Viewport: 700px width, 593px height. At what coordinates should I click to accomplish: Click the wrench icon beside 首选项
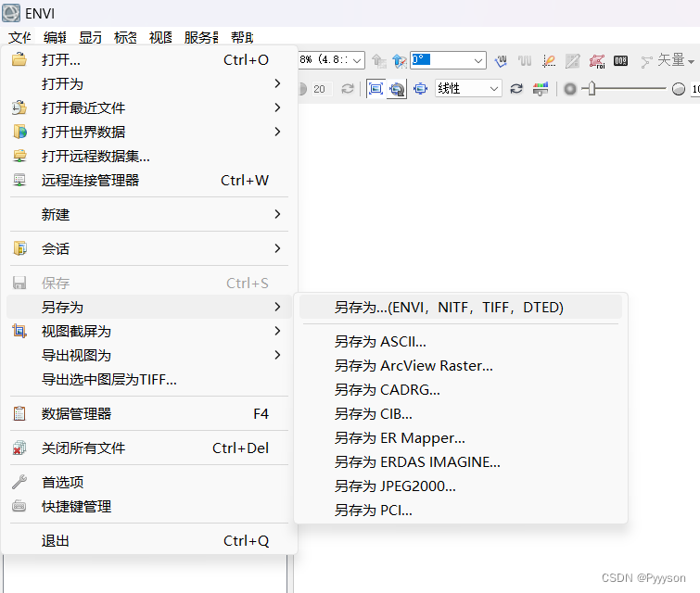(x=19, y=482)
